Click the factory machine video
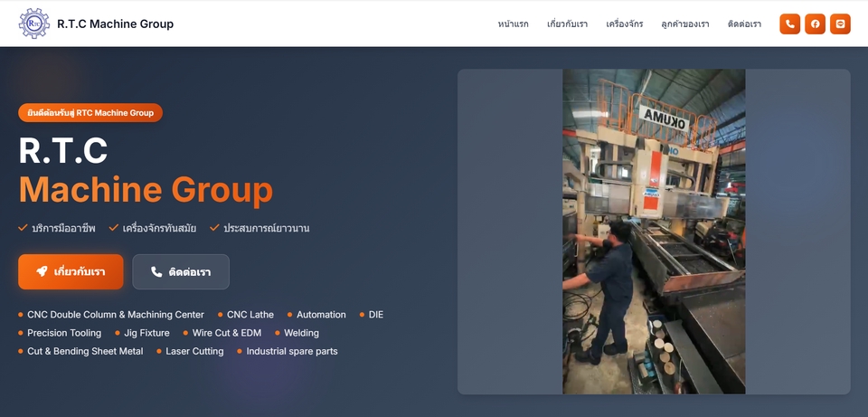 (654, 232)
